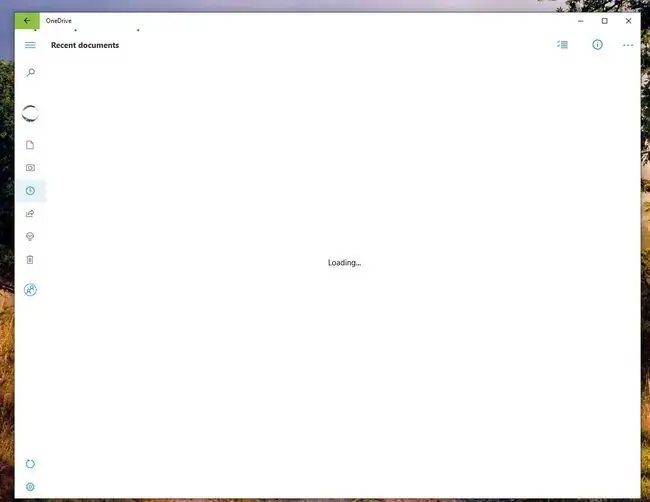Open the circular account profile picture
650x502 pixels.
(x=30, y=113)
